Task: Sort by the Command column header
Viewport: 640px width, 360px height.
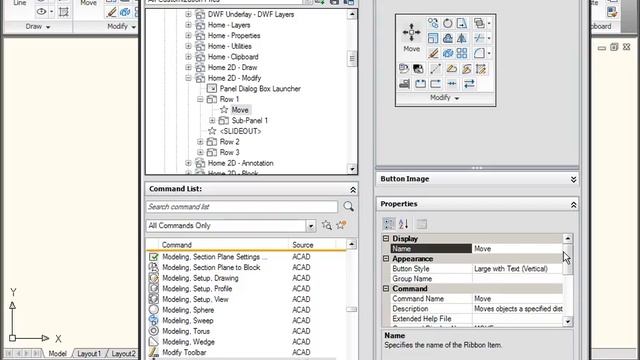Action: click(x=224, y=245)
